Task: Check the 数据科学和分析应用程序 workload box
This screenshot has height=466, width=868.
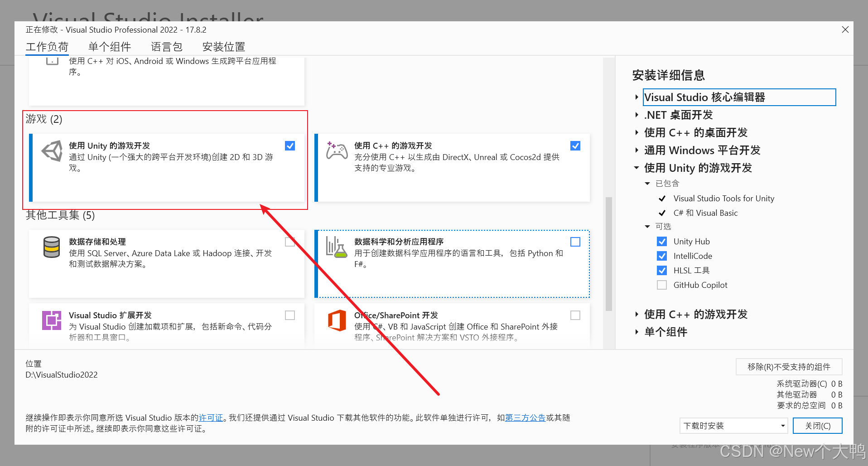Action: coord(575,242)
